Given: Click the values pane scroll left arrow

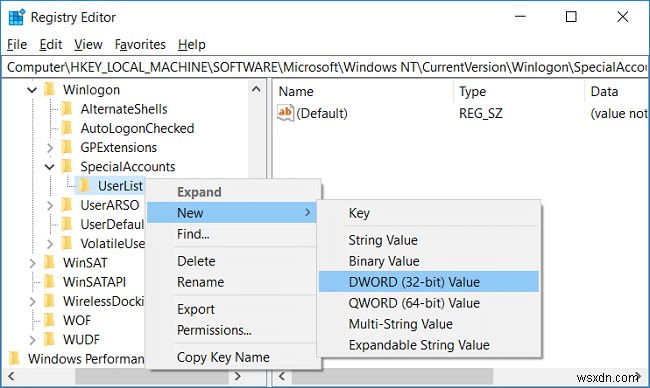Looking at the screenshot, I should click(282, 376).
